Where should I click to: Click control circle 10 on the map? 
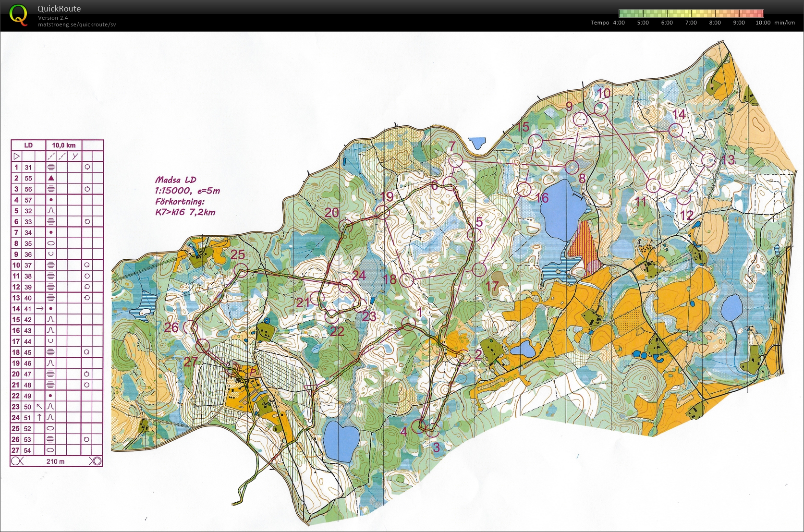601,109
